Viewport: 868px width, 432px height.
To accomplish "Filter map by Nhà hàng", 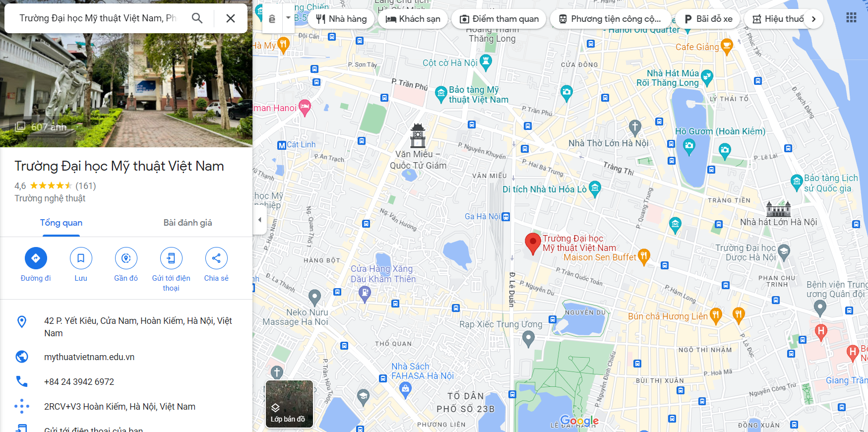I will pyautogui.click(x=341, y=19).
